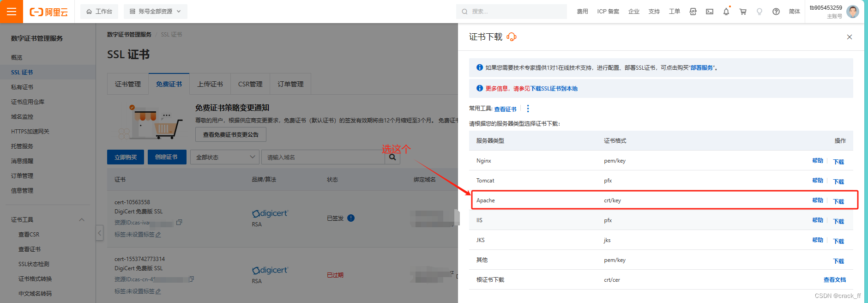The height and width of the screenshot is (303, 868).
Task: Download the IIS pfx certificate
Action: click(838, 221)
